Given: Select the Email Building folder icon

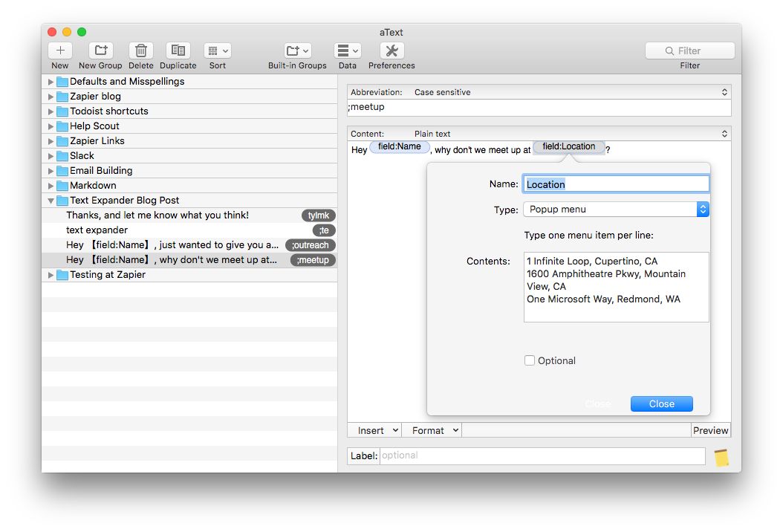Looking at the screenshot, I should click(62, 171).
